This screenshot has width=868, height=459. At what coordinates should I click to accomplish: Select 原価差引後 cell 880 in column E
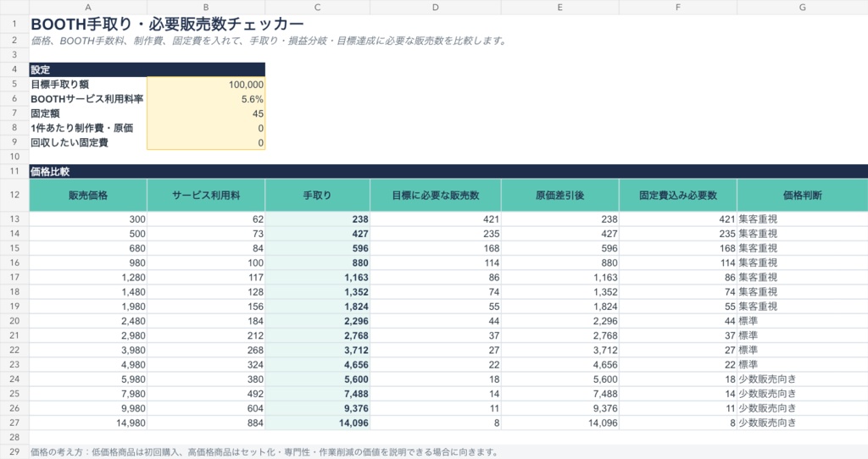(x=559, y=263)
